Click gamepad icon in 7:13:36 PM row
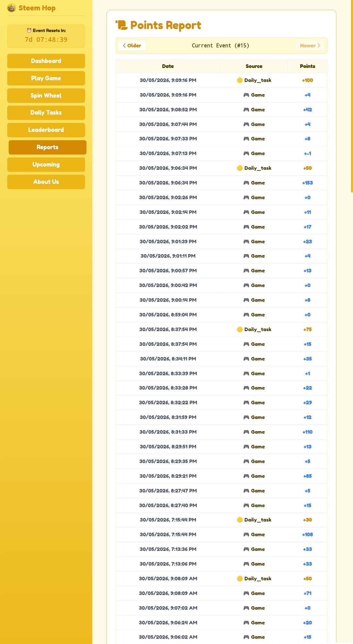Screen dimensions: 353x644 [x=246, y=549]
